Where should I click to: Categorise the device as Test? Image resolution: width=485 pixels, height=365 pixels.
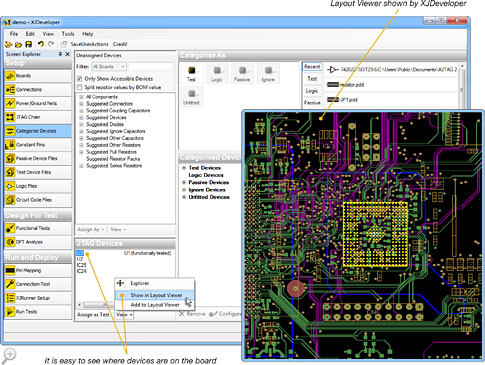[191, 73]
